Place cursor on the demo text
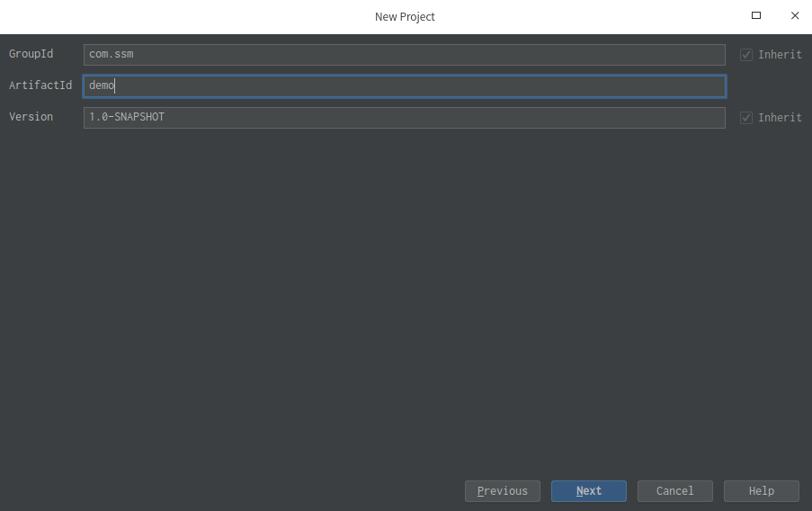Viewport: 812px width, 511px height. pyautogui.click(x=101, y=86)
